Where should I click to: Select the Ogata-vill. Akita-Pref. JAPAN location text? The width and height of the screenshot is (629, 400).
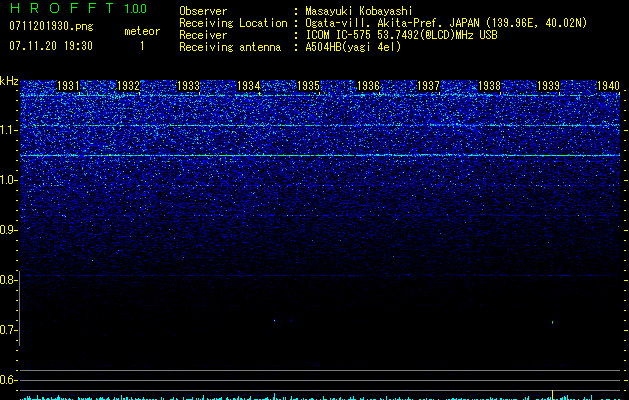pos(446,24)
